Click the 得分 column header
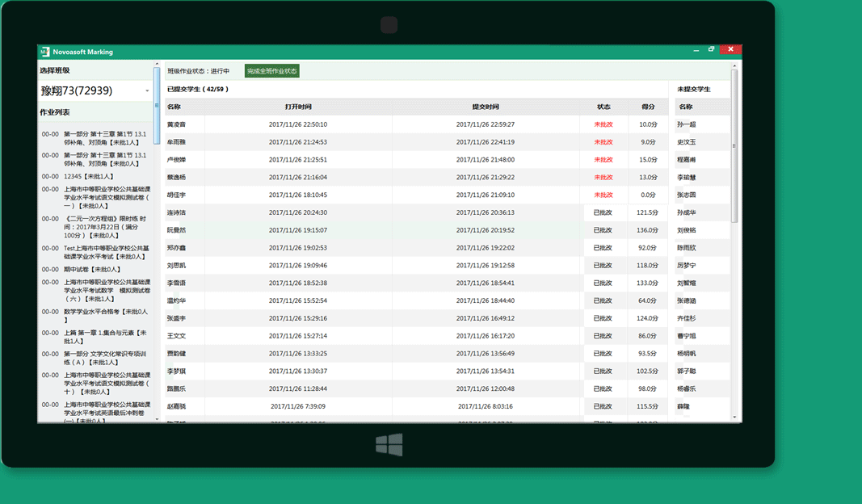The image size is (862, 504). click(648, 107)
